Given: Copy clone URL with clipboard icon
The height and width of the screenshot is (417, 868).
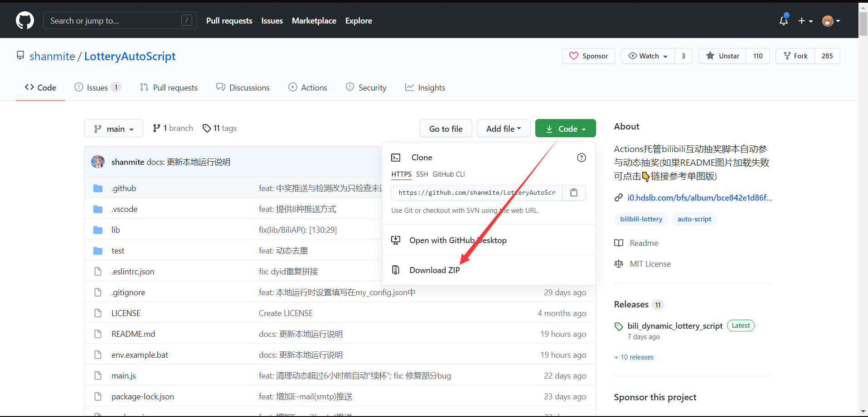Looking at the screenshot, I should (574, 192).
